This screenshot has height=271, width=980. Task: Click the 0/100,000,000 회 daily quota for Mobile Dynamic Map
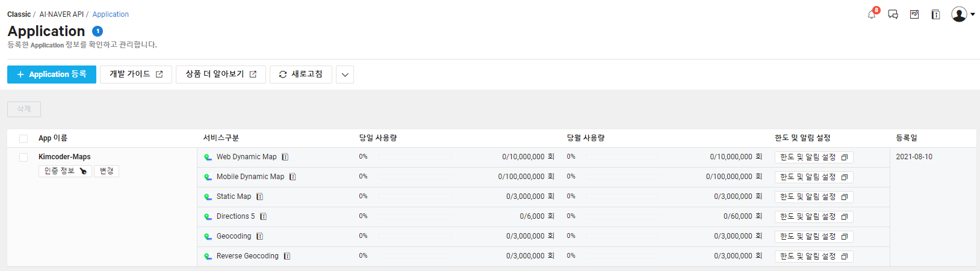[526, 177]
